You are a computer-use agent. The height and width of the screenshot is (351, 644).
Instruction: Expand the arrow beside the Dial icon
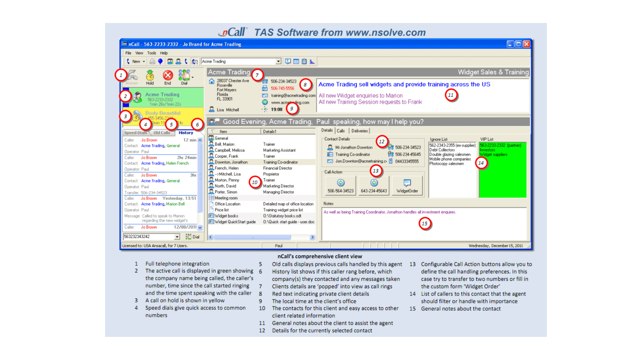click(x=193, y=77)
